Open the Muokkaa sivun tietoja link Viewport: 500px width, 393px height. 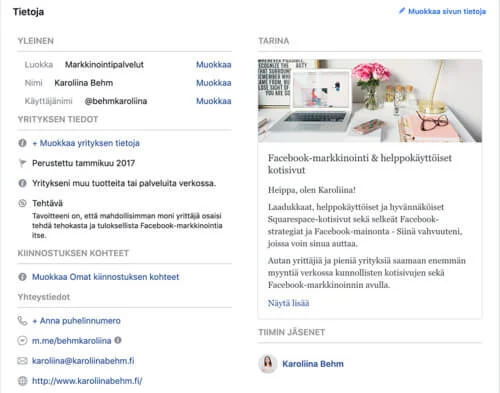click(x=447, y=12)
